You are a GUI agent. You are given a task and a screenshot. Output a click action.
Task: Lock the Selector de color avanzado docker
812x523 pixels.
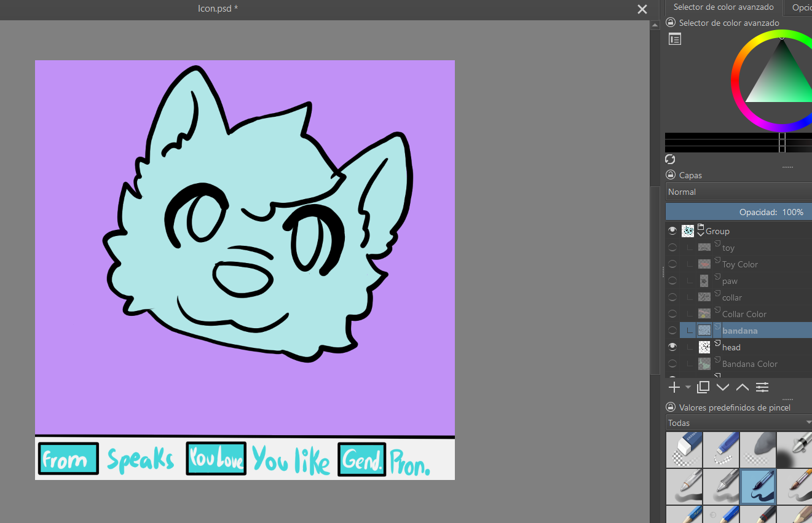click(x=671, y=23)
